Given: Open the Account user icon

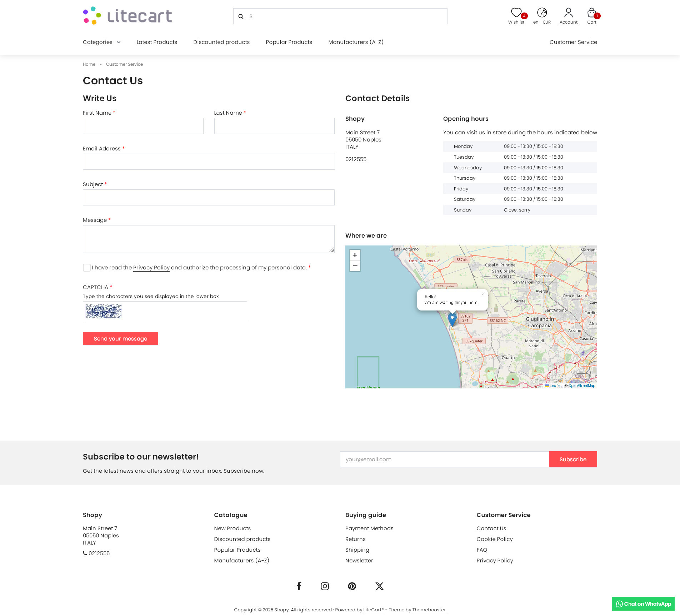Looking at the screenshot, I should point(568,13).
